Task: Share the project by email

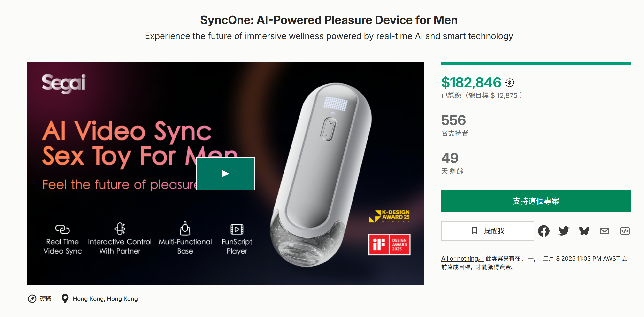Action: tap(604, 231)
